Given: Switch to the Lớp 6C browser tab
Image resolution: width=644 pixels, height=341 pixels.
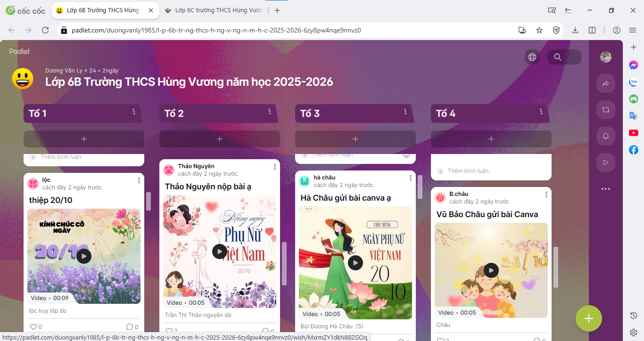Looking at the screenshot, I should [216, 10].
